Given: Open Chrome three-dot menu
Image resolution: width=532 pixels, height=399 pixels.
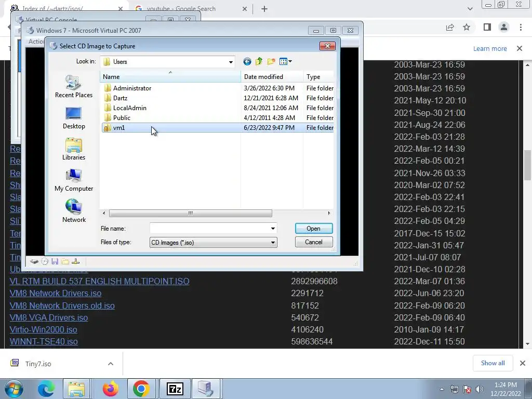Looking at the screenshot, I should pos(521,27).
